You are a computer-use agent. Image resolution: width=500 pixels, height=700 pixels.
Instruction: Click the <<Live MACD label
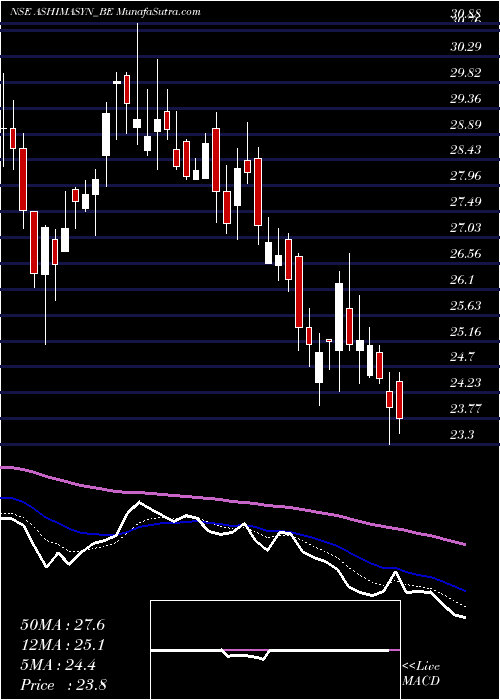click(x=421, y=674)
